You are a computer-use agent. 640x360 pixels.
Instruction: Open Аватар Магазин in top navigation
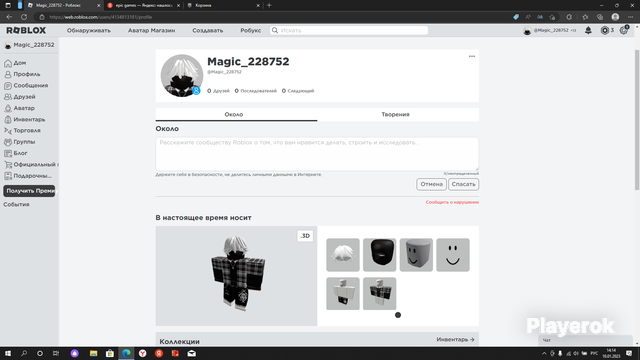[x=151, y=31]
